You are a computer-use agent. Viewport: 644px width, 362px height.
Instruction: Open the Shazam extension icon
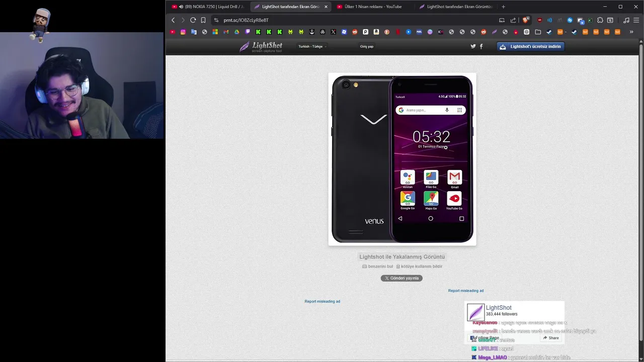tap(570, 20)
